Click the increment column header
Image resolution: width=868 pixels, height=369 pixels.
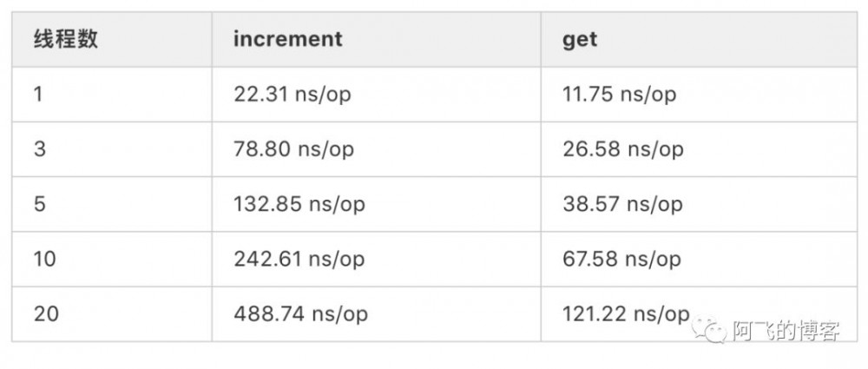tap(287, 40)
